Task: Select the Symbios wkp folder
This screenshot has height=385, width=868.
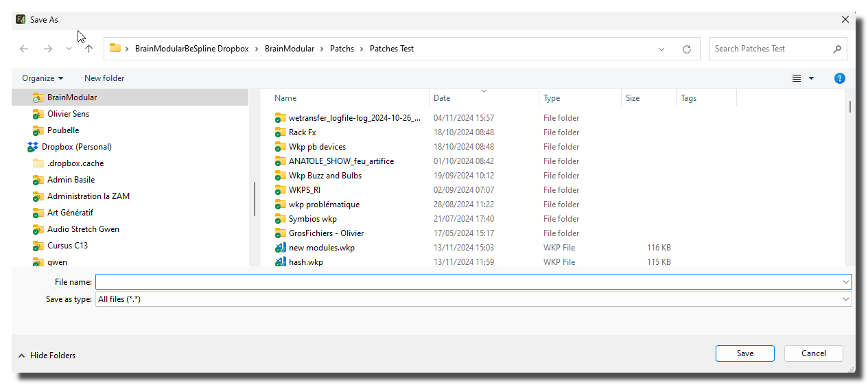Action: (x=312, y=219)
